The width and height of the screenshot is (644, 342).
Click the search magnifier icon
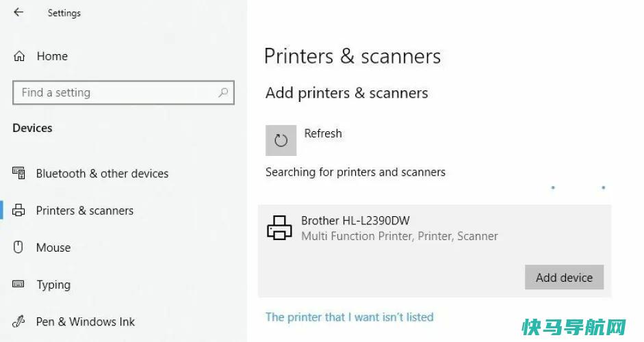click(223, 92)
